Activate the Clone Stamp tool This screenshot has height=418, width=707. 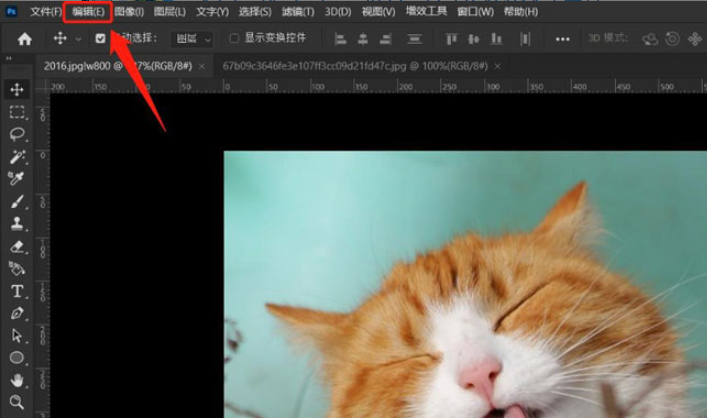point(17,223)
